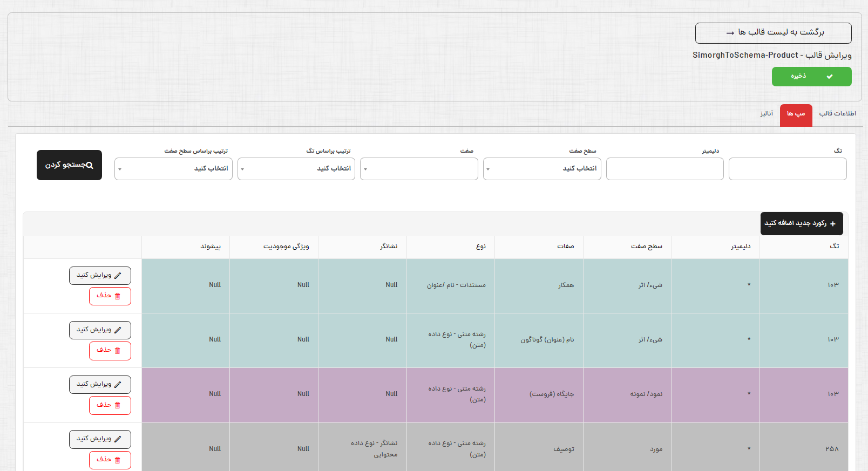Select the مپ ها tab
Screen dimensions: 868x471
pyautogui.click(x=796, y=115)
